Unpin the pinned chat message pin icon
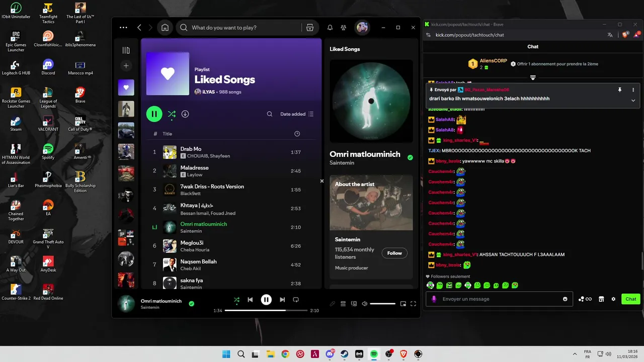644x362 pixels. click(x=620, y=89)
